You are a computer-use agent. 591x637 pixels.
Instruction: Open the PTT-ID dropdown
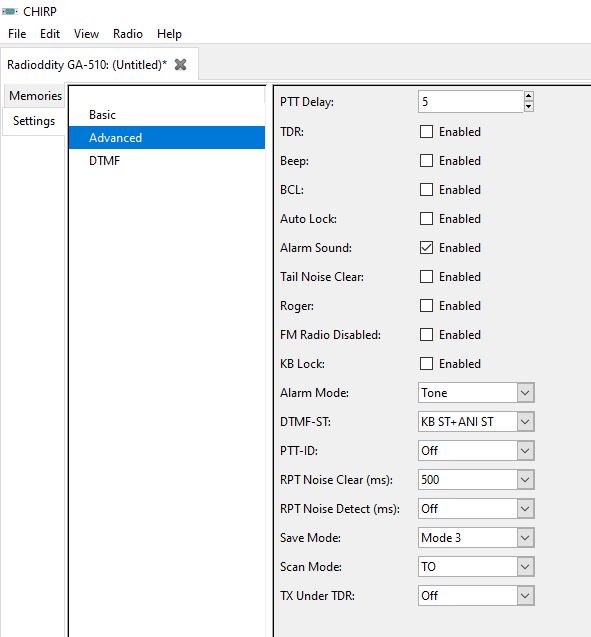click(476, 451)
